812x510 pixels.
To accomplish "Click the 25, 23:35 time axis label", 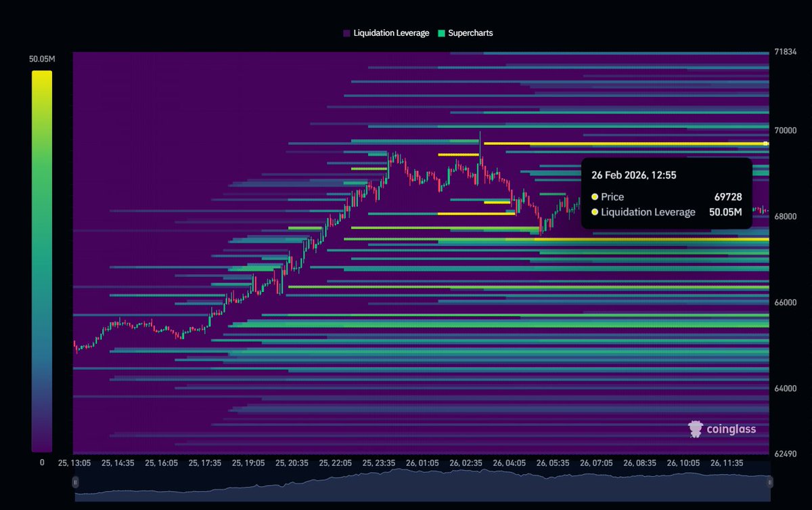I will 378,463.
